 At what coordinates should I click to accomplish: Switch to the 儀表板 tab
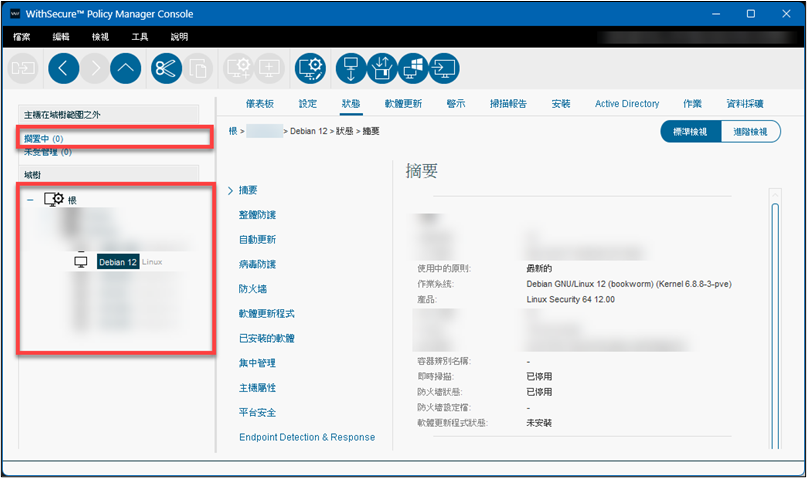coord(260,103)
